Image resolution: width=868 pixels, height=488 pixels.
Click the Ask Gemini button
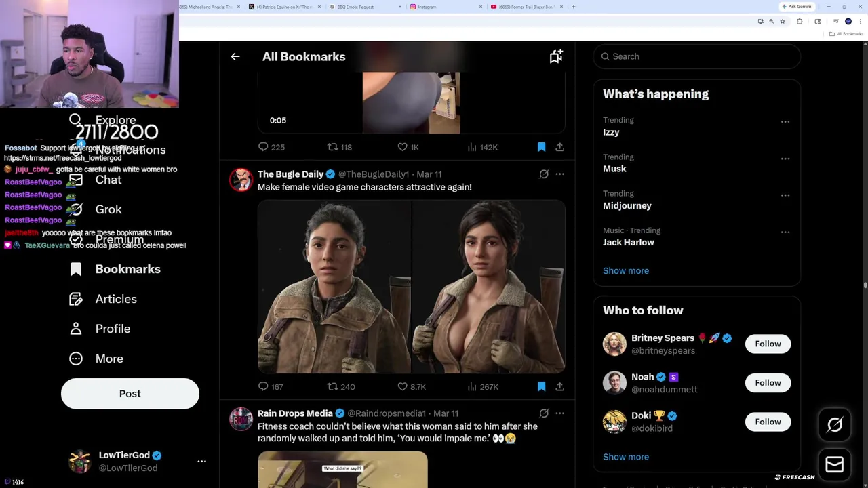coord(797,7)
